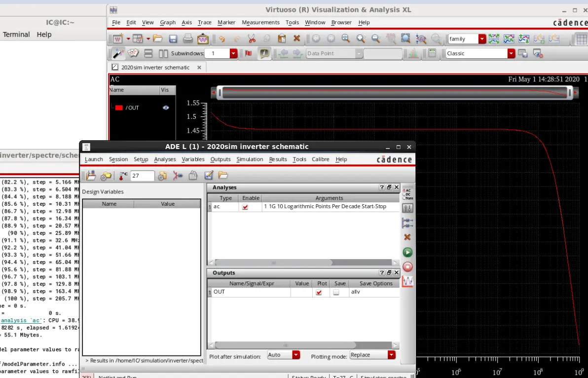Click the Print icon in Virtuoso toolbar
Viewport: 588px width, 378px height.
pyautogui.click(x=187, y=38)
